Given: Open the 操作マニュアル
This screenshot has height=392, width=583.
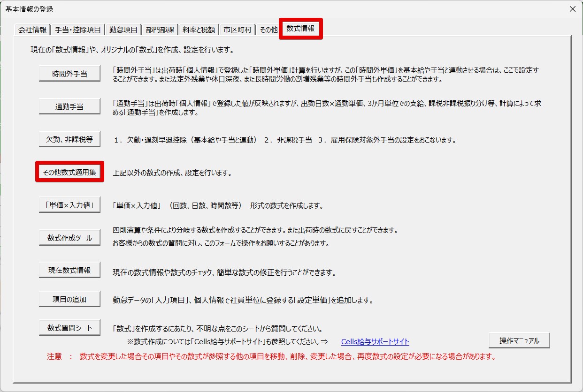Looking at the screenshot, I should pos(519,341).
